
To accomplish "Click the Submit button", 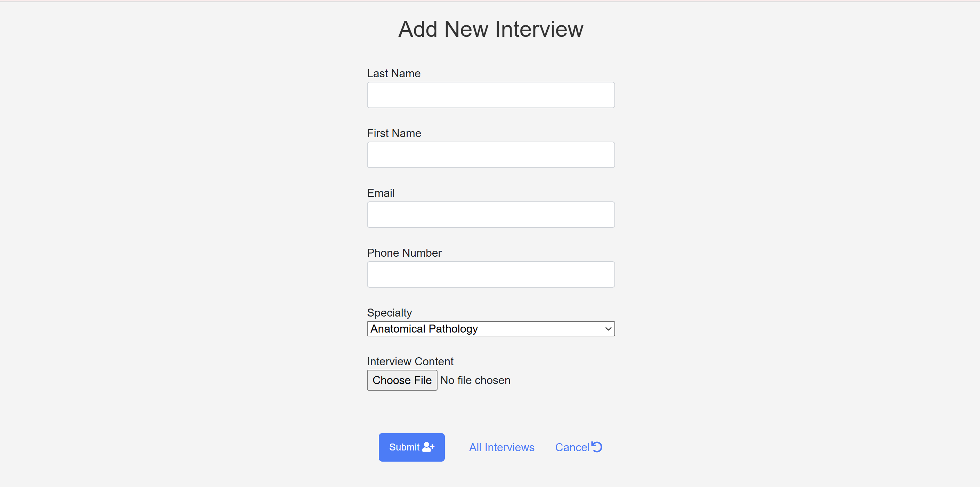I will (411, 447).
